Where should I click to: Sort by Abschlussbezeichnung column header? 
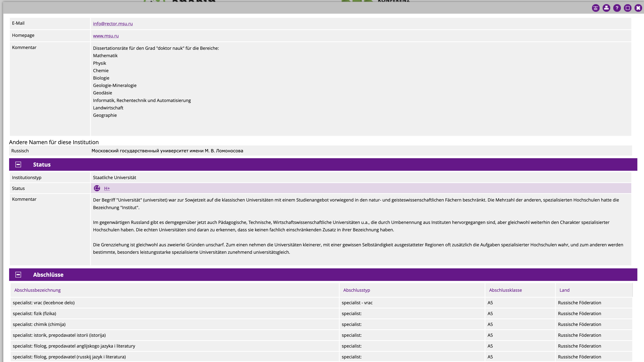[37, 290]
